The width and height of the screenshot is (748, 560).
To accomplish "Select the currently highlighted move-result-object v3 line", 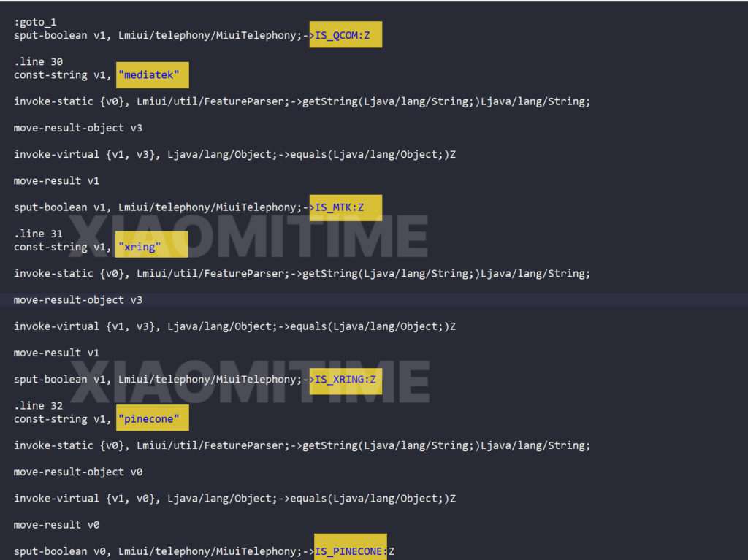I will [x=77, y=299].
